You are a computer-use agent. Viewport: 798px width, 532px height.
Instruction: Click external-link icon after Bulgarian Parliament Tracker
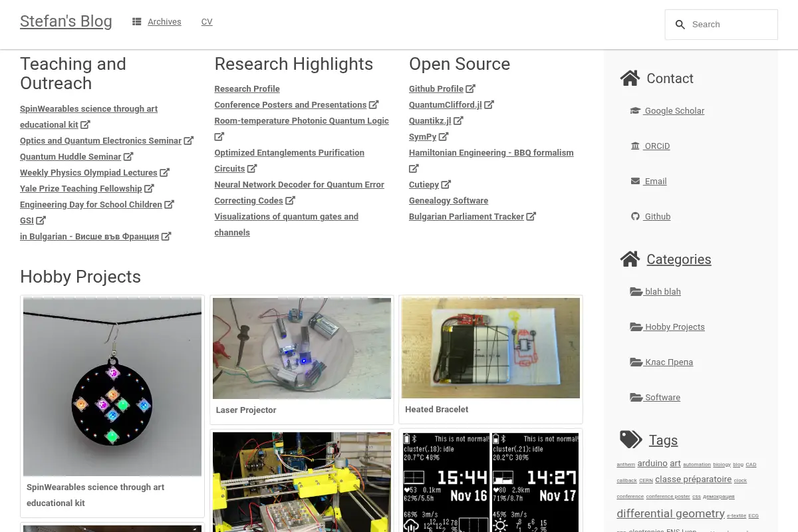pos(531,216)
